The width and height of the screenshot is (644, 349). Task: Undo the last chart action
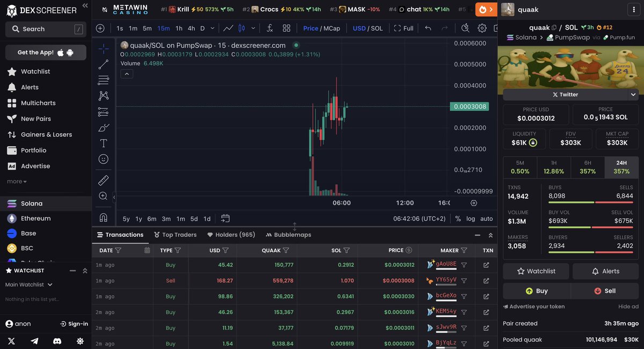[x=428, y=28]
